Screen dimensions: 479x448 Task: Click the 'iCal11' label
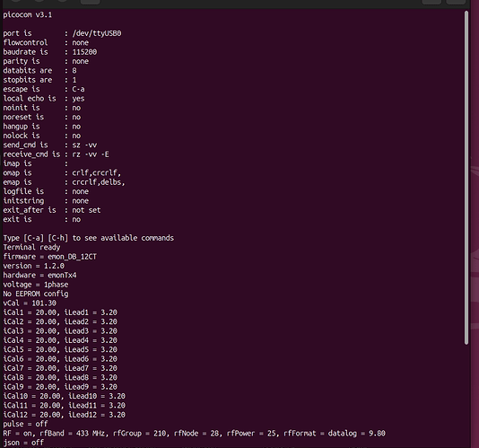(x=15, y=406)
